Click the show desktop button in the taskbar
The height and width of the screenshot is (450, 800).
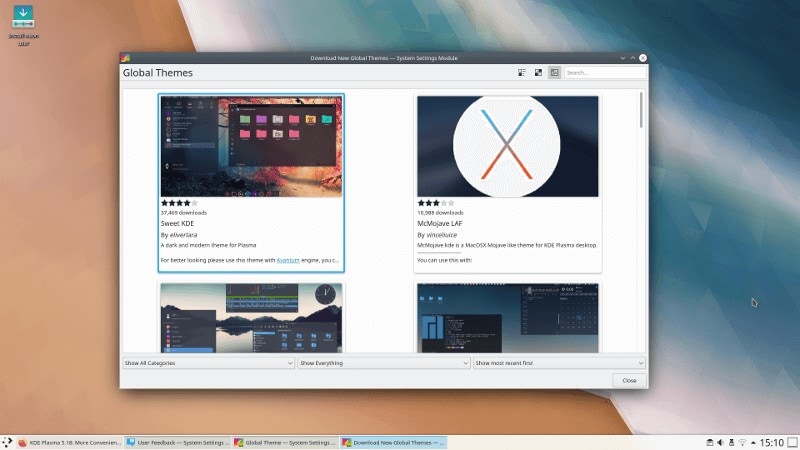pos(793,442)
